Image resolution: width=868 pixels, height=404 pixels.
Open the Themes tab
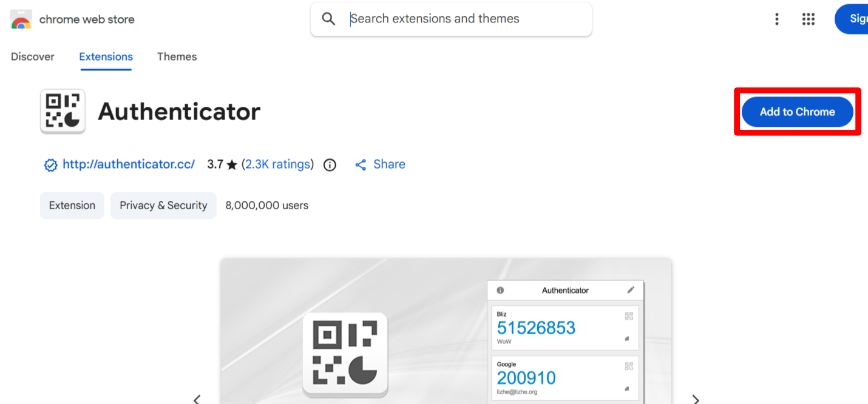pyautogui.click(x=177, y=56)
